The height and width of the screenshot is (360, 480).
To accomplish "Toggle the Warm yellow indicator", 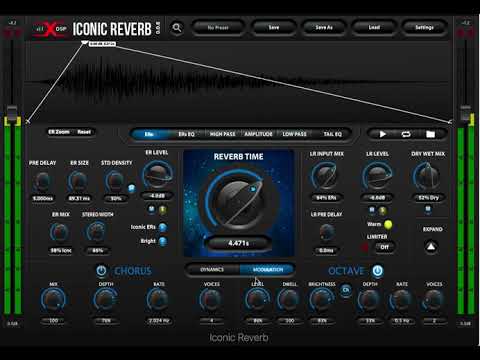I will click(388, 225).
